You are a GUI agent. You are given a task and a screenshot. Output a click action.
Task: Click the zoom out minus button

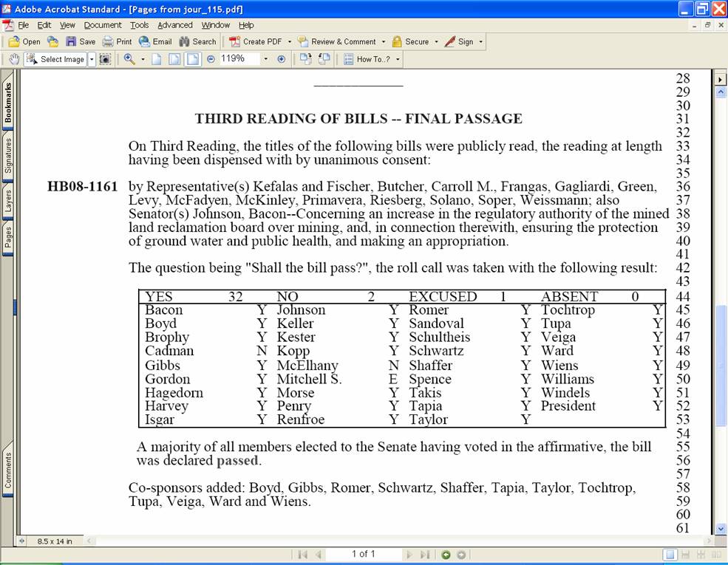click(211, 59)
